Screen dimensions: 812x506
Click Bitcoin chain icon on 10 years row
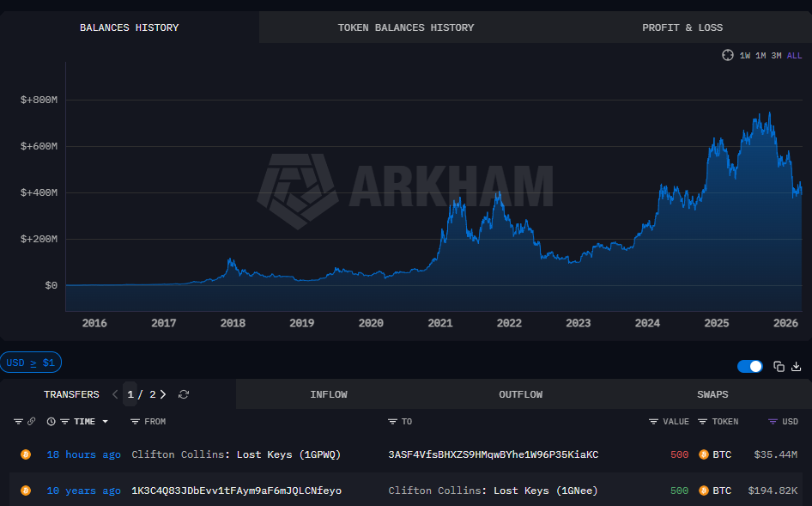point(26,491)
